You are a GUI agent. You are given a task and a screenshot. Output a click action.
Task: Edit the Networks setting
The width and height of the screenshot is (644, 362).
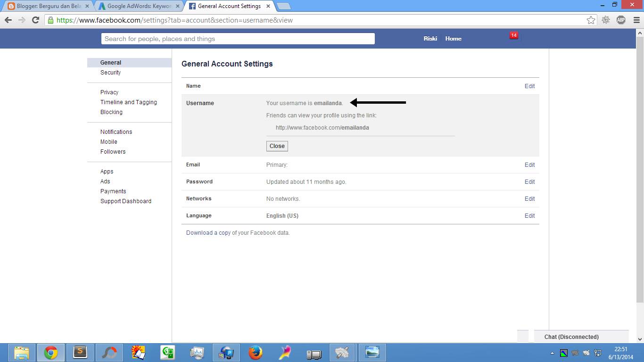tap(529, 199)
